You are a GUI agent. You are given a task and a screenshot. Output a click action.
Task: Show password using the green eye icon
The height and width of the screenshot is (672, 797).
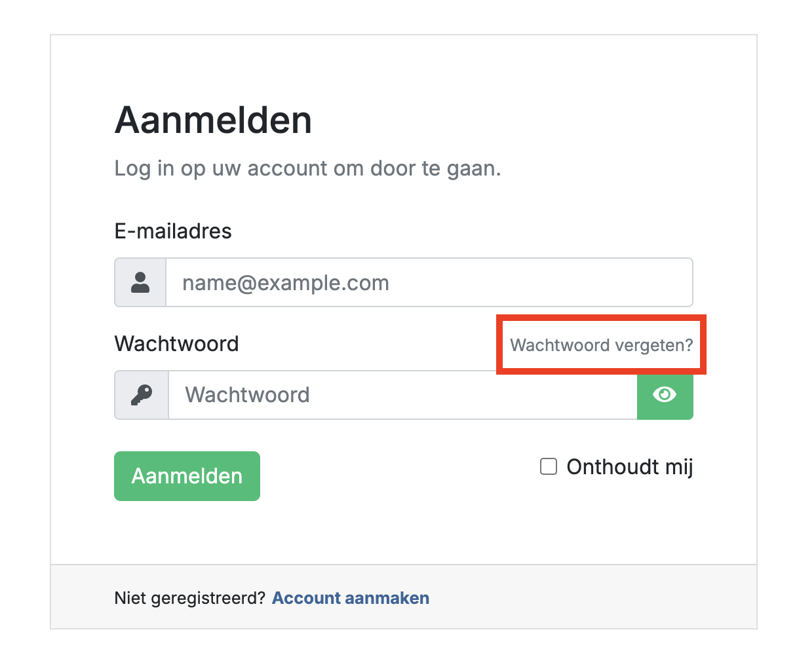(x=665, y=394)
